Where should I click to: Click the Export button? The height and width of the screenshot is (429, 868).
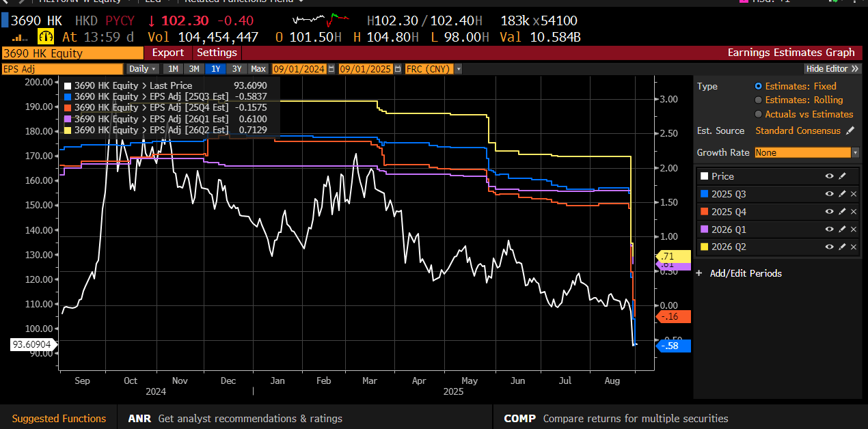coord(168,53)
